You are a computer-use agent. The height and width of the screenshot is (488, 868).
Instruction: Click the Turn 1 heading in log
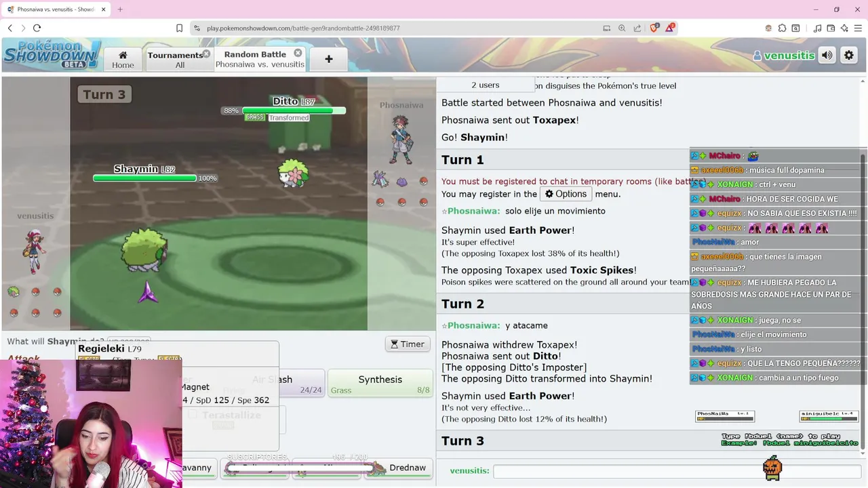point(462,160)
